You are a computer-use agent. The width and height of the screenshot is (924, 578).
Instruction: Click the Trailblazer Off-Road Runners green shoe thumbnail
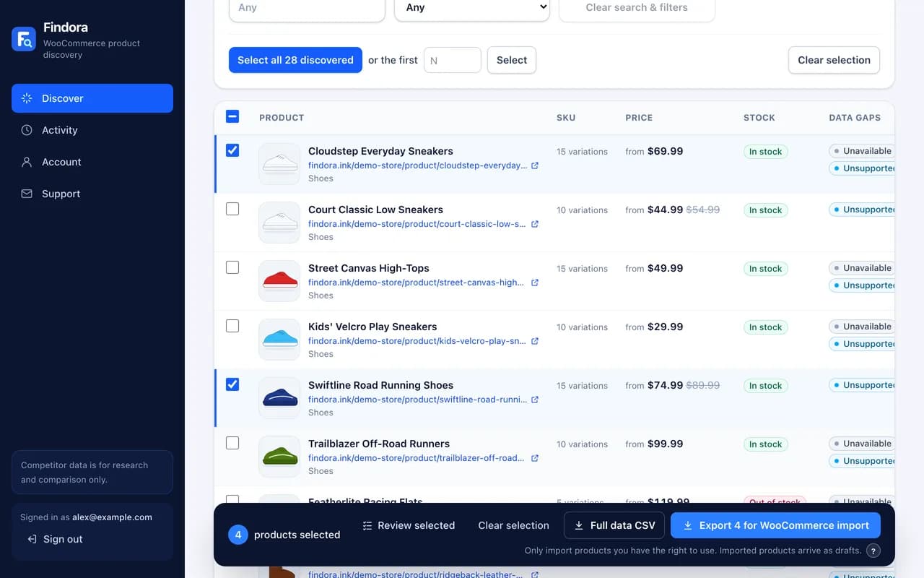[279, 457]
